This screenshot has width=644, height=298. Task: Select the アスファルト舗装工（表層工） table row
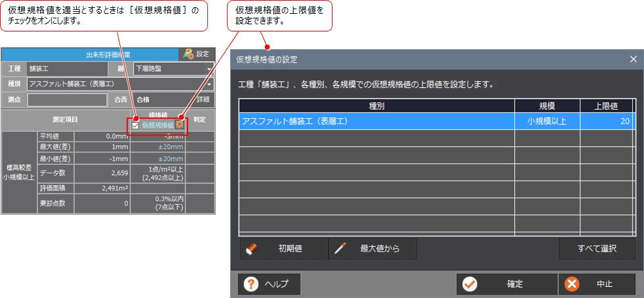click(x=376, y=121)
